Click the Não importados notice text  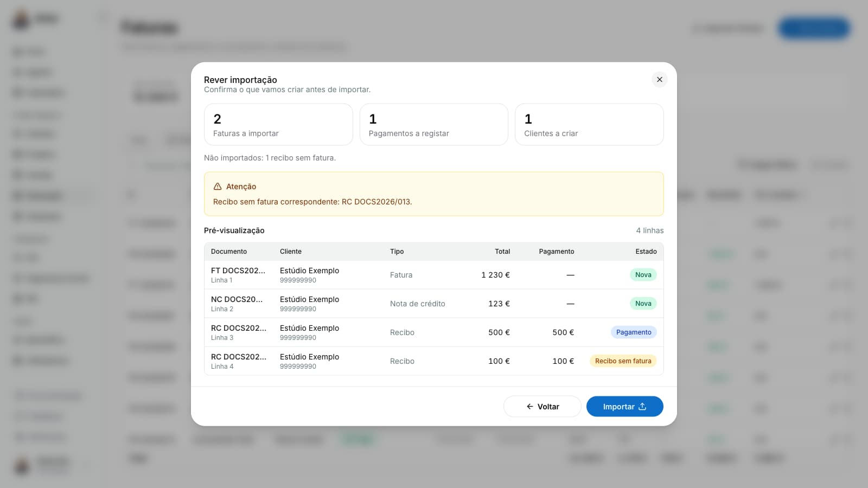pos(270,158)
